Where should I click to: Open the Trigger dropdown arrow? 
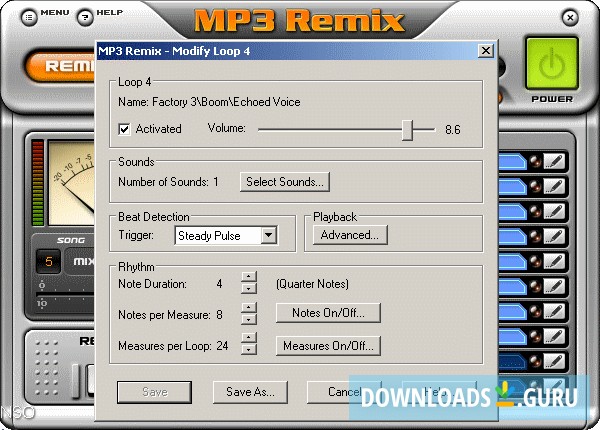click(x=269, y=235)
